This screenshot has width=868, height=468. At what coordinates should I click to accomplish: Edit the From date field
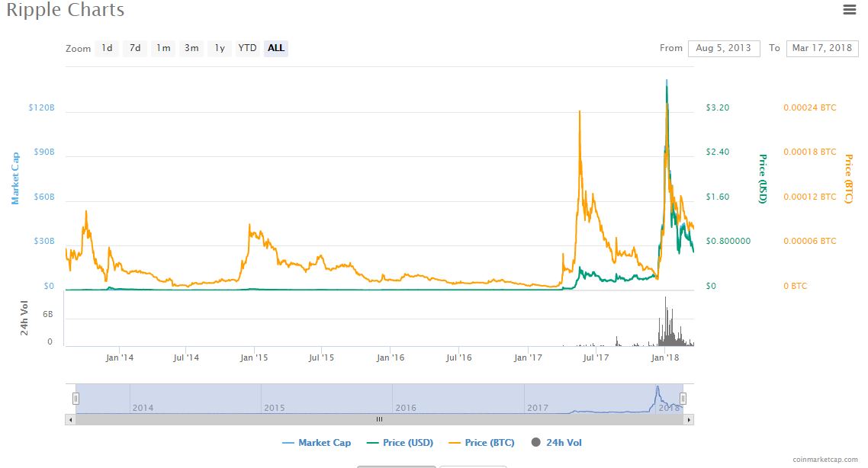point(724,48)
